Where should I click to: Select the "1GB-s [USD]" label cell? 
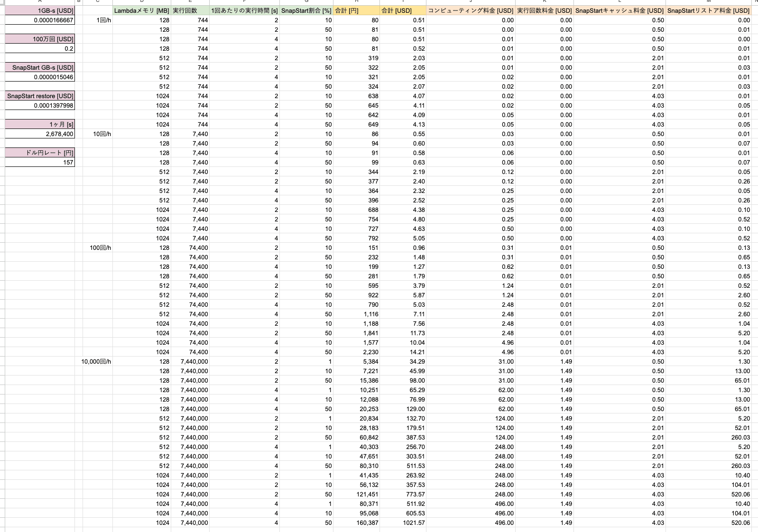(40, 10)
